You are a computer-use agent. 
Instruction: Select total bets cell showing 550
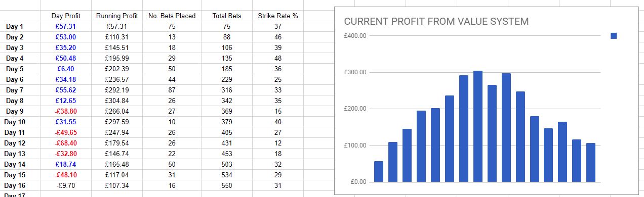coord(227,185)
